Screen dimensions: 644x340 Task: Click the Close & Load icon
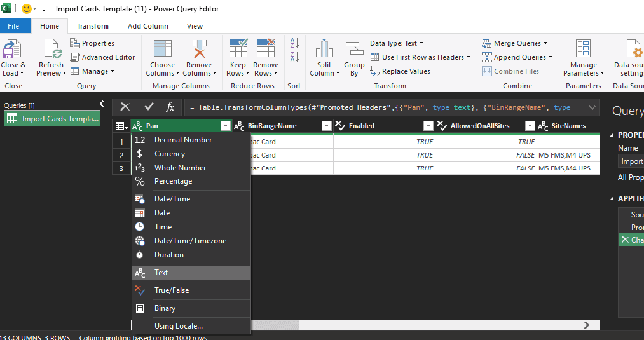pyautogui.click(x=13, y=50)
